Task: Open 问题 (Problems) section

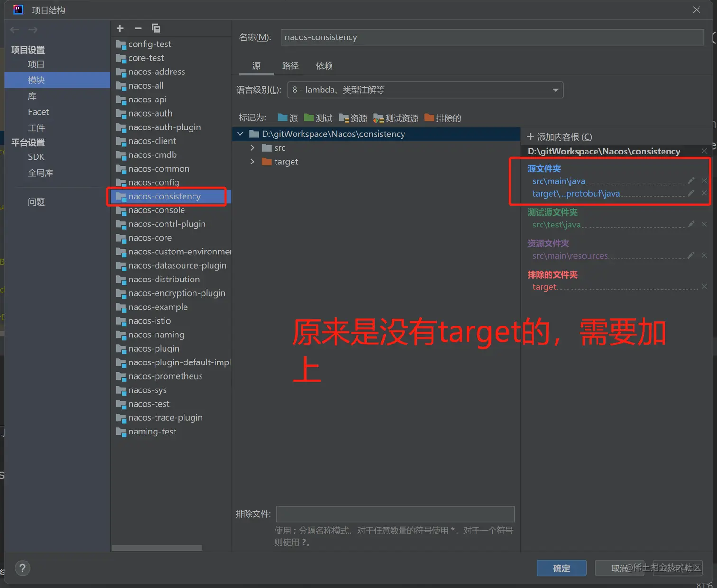Action: (x=36, y=202)
